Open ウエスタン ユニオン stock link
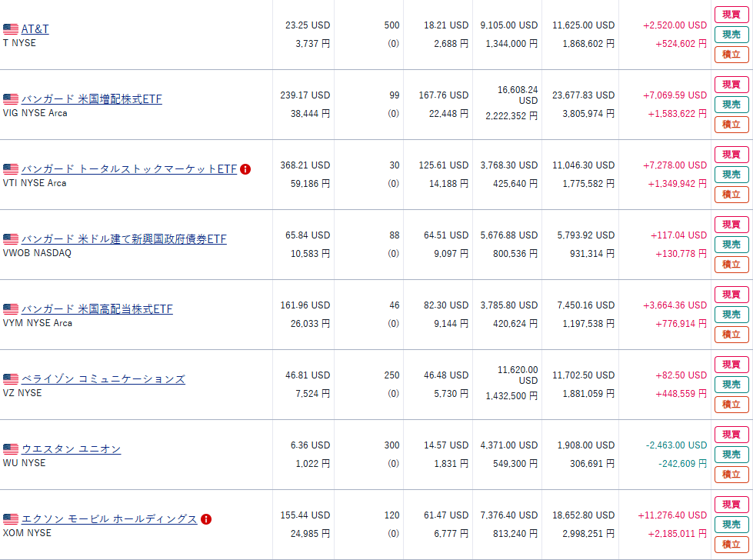753x560 pixels. (x=71, y=449)
